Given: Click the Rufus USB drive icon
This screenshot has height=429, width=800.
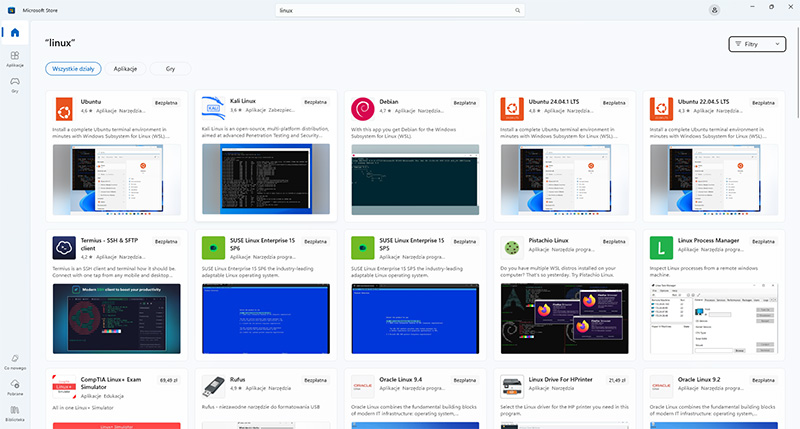Looking at the screenshot, I should 213,387.
